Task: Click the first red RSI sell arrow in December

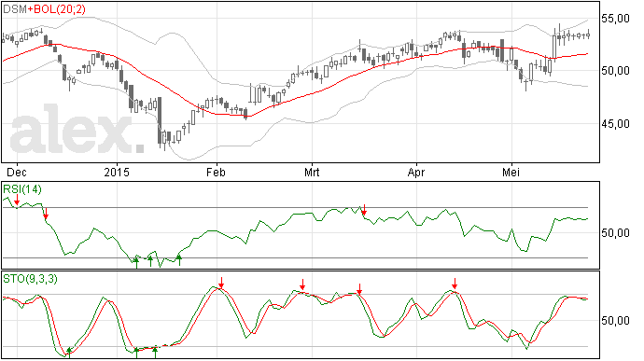Action: [x=17, y=200]
